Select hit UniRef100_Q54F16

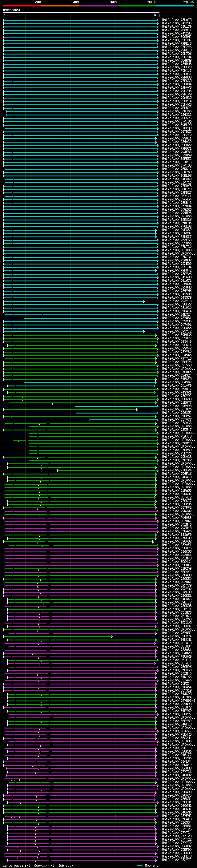point(177,474)
